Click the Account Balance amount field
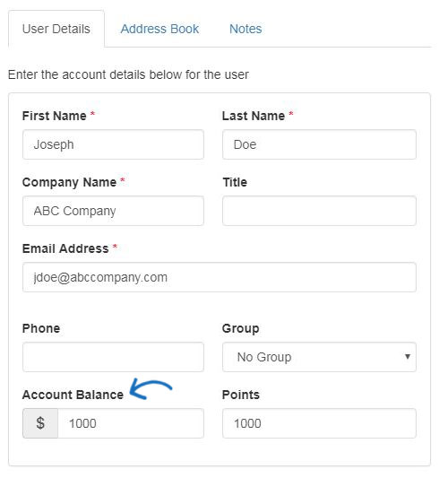The image size is (448, 478). pos(131,423)
